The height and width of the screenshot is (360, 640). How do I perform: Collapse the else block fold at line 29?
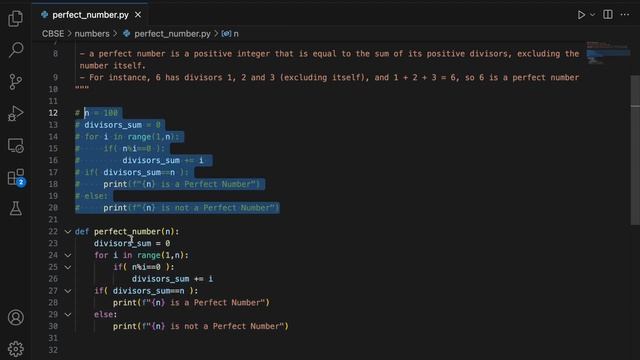tap(68, 315)
